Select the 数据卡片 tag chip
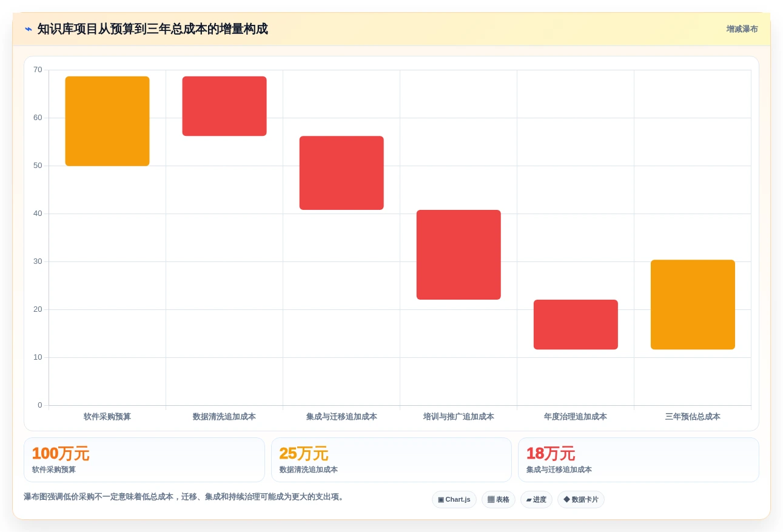The image size is (783, 532). (581, 500)
